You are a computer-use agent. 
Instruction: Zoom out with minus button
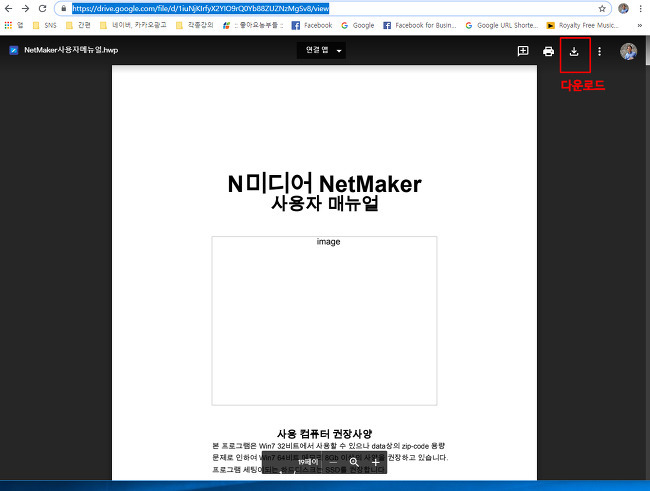coord(333,462)
